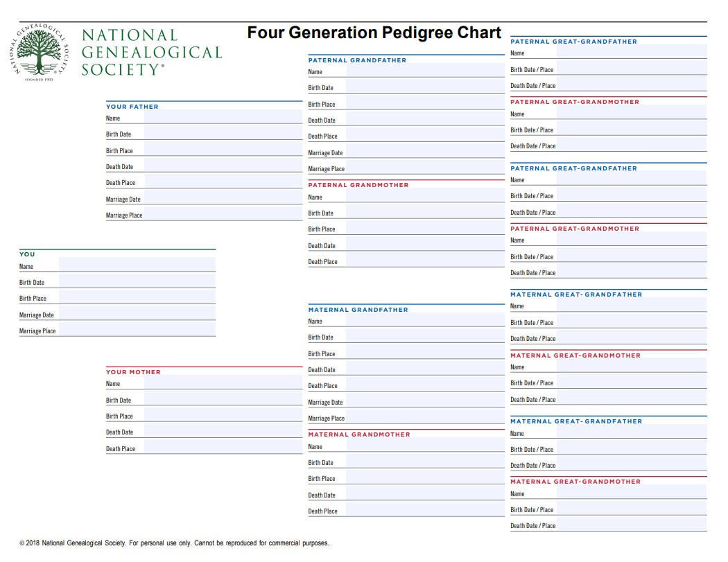Select the Marriage Place field under YOU

tap(137, 329)
